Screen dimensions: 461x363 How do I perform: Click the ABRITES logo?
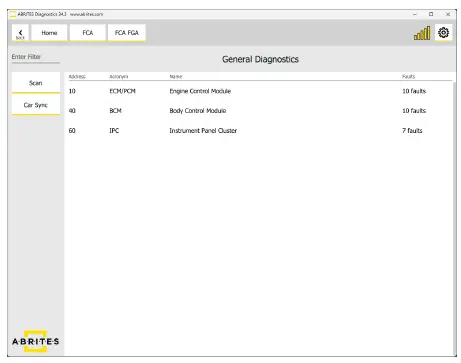36,341
